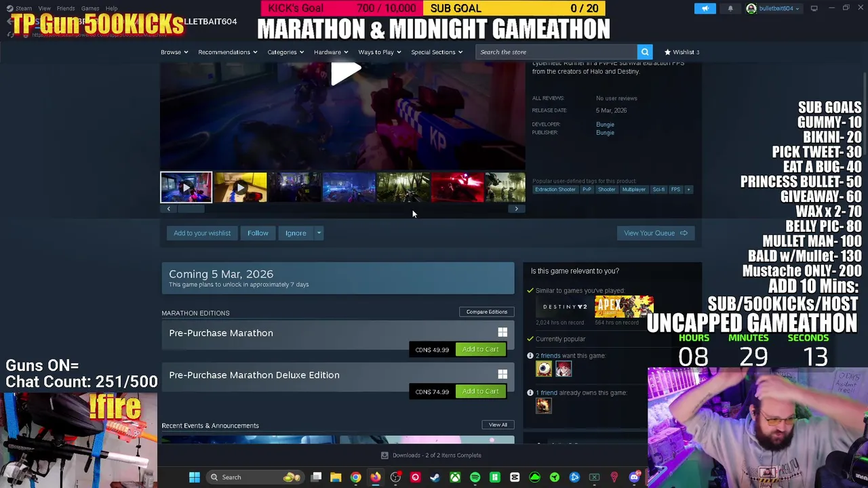868x488 pixels.
Task: Add Pre-Purchase Marathon to cart
Action: [x=480, y=349]
